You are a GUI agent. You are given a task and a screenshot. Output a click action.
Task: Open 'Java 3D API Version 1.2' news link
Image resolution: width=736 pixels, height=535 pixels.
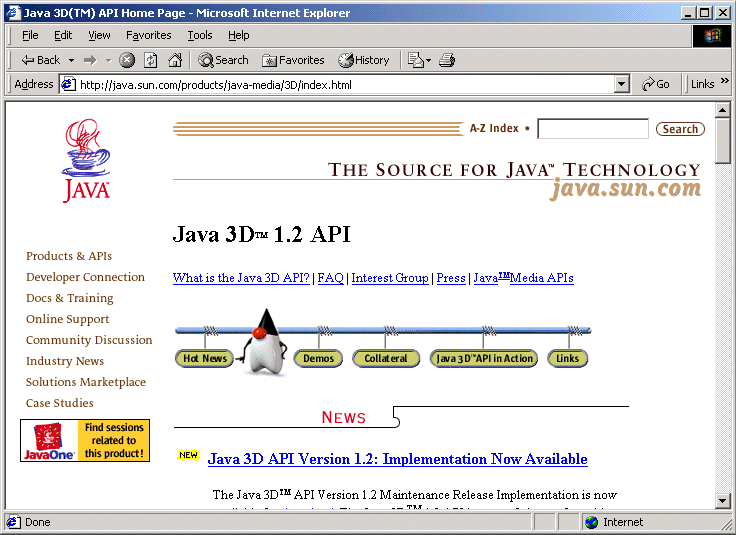pos(397,459)
